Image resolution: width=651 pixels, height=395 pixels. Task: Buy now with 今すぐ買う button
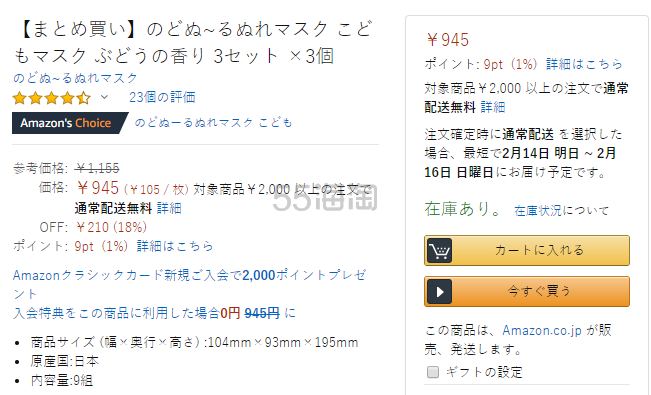(x=527, y=292)
